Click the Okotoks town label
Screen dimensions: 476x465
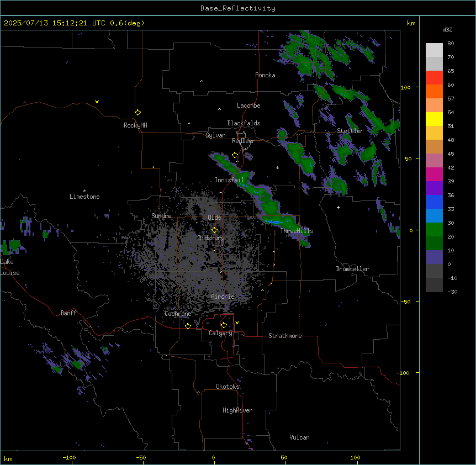click(228, 387)
